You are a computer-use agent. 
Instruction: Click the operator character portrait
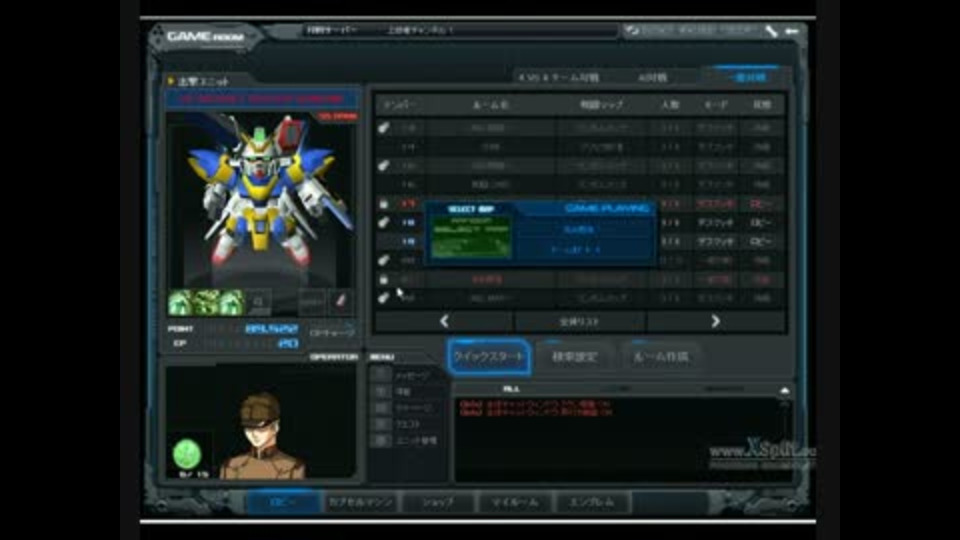pyautogui.click(x=263, y=436)
